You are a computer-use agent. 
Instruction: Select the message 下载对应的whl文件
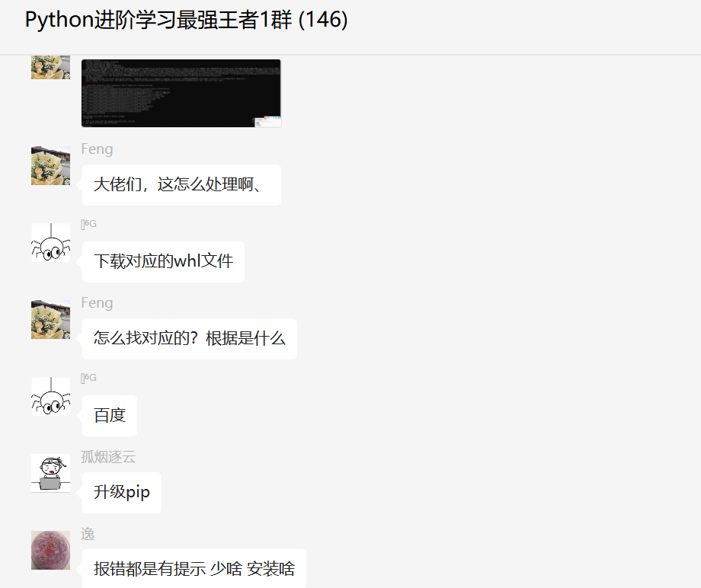(163, 262)
